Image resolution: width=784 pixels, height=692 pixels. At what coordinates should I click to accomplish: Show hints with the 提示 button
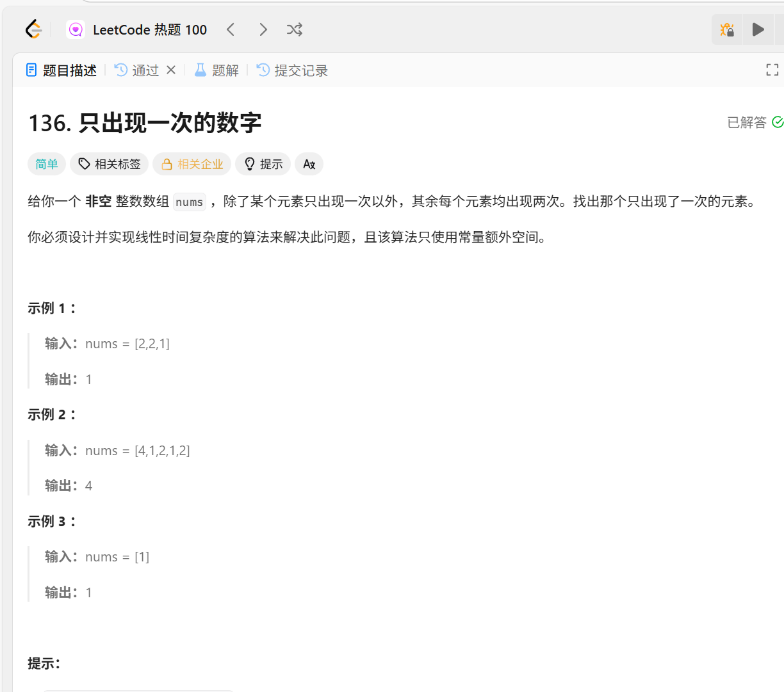pos(263,164)
